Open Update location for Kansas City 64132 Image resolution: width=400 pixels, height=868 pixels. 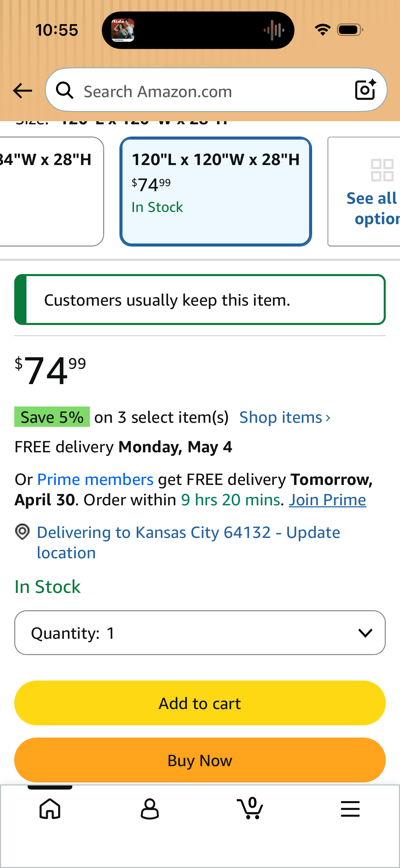tap(188, 542)
